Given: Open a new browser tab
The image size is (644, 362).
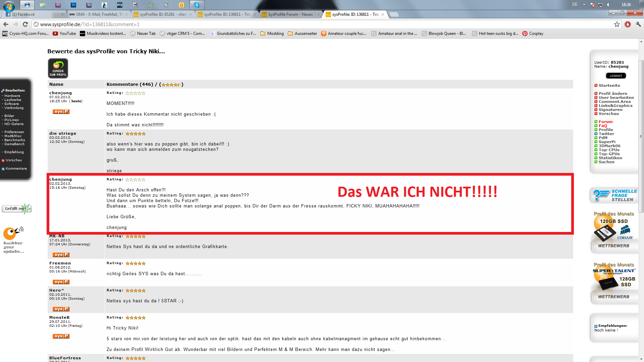Looking at the screenshot, I should point(394,14).
